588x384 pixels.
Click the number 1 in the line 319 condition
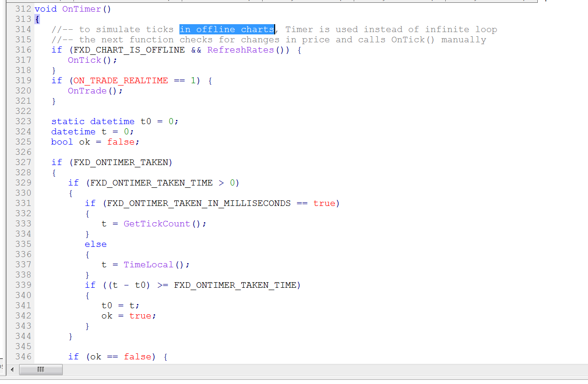click(193, 80)
